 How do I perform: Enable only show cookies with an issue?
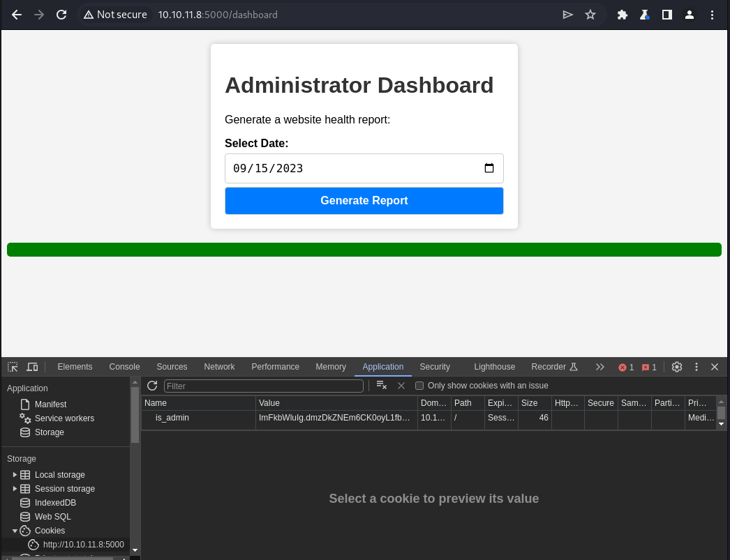419,385
